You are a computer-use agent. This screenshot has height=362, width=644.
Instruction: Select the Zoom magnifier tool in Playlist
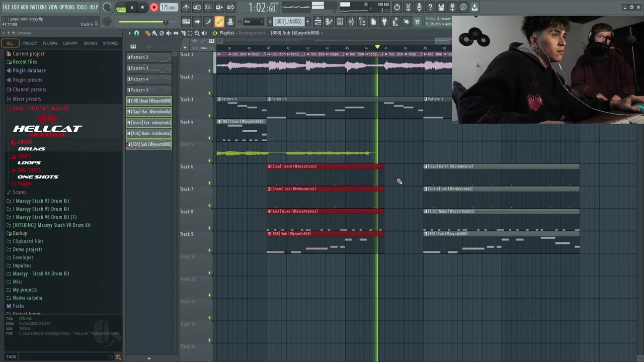click(197, 33)
